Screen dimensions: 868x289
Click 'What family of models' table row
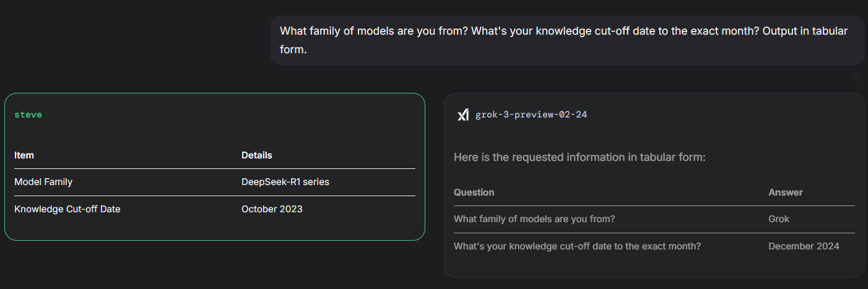[x=654, y=219]
